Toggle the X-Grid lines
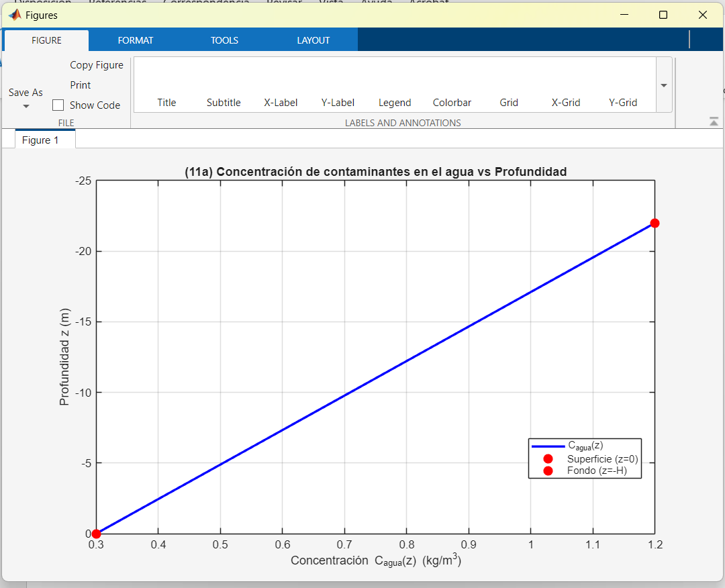725x588 pixels. (566, 102)
